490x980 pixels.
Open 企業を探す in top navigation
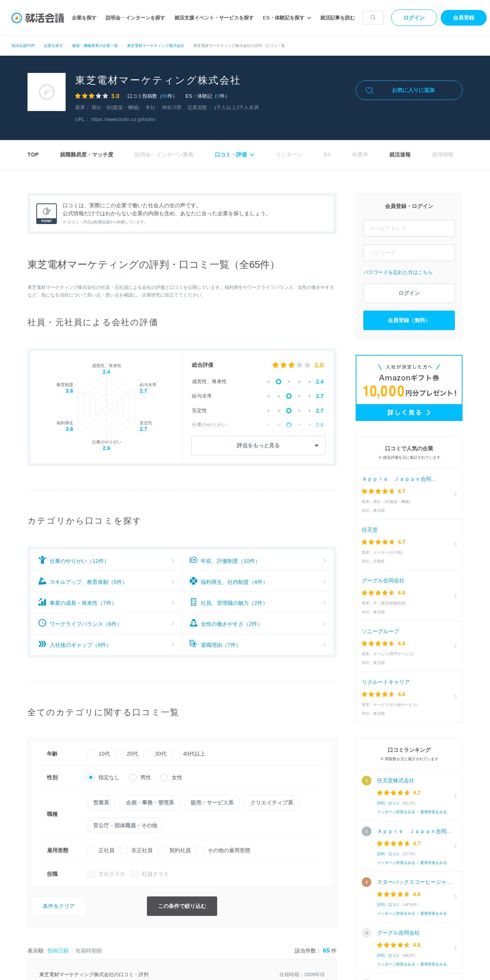pos(84,18)
